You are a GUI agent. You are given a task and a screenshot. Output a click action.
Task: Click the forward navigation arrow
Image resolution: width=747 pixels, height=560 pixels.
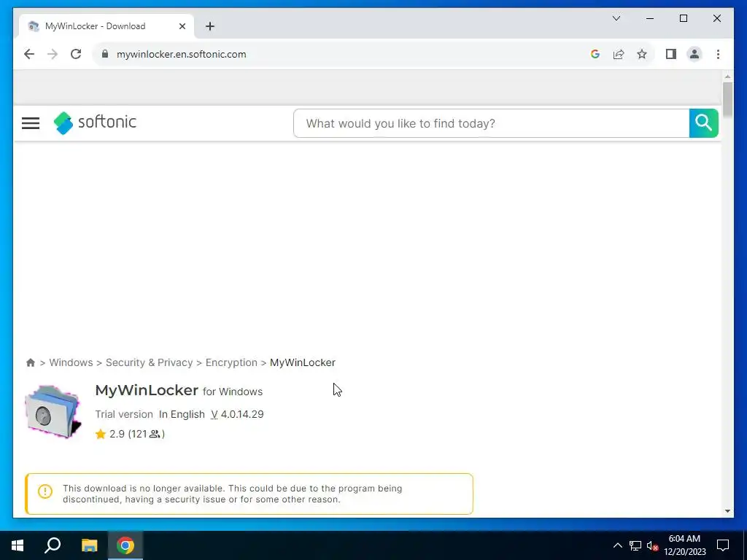click(x=53, y=54)
